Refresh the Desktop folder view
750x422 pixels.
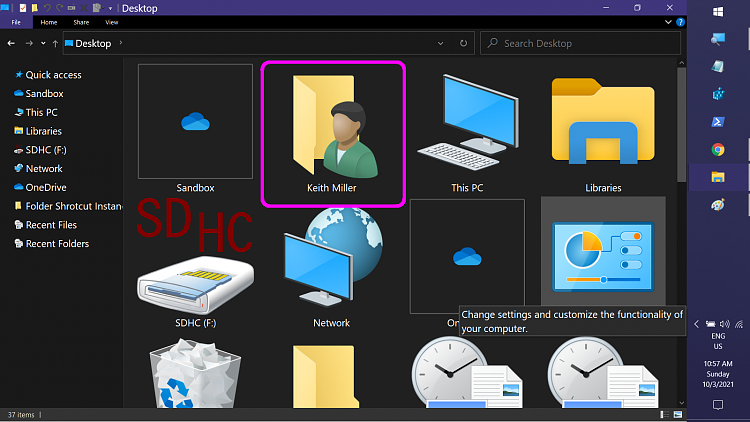coord(463,43)
